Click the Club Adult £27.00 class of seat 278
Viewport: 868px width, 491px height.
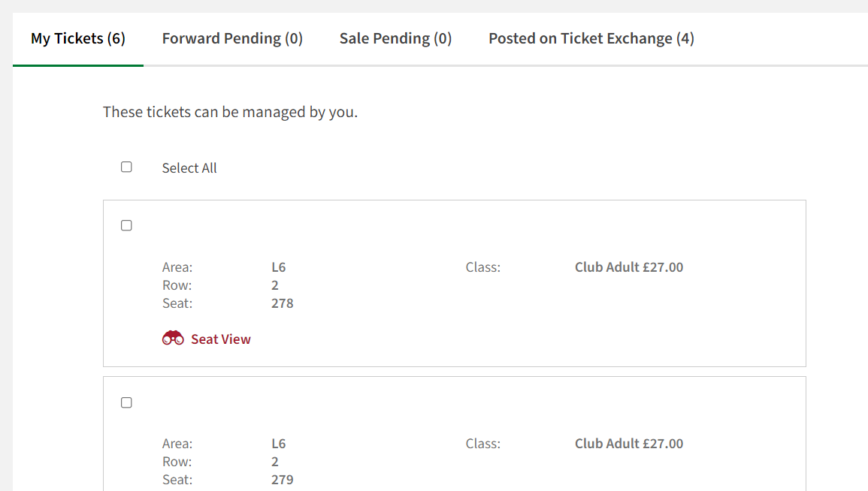click(x=629, y=267)
